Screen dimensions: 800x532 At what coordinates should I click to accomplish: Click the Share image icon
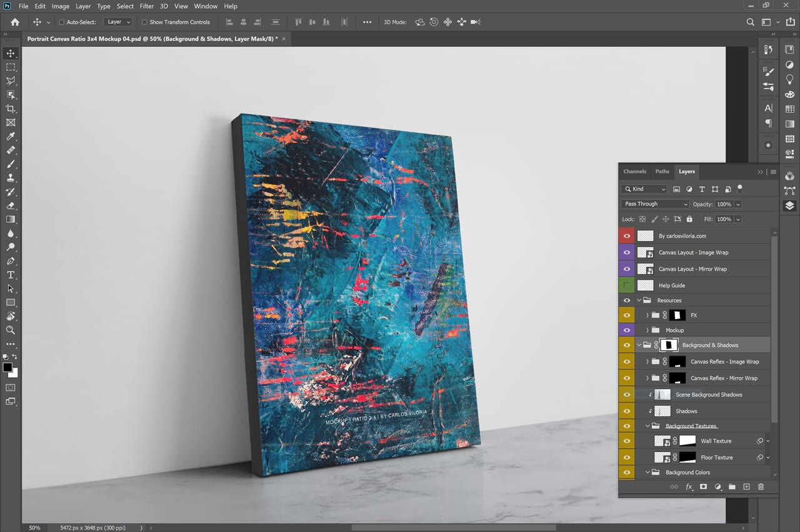point(791,22)
